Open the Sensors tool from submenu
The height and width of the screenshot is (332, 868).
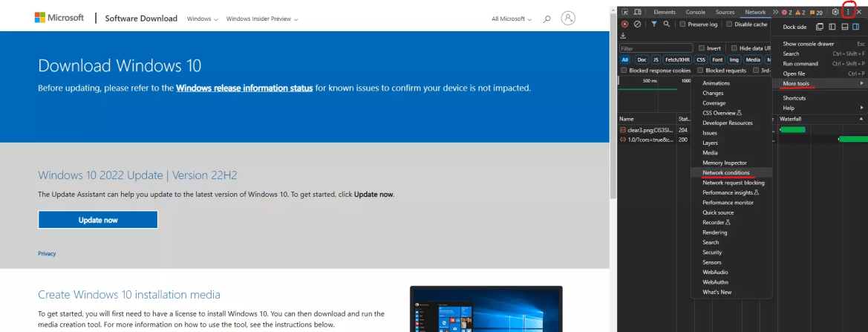[731, 262]
